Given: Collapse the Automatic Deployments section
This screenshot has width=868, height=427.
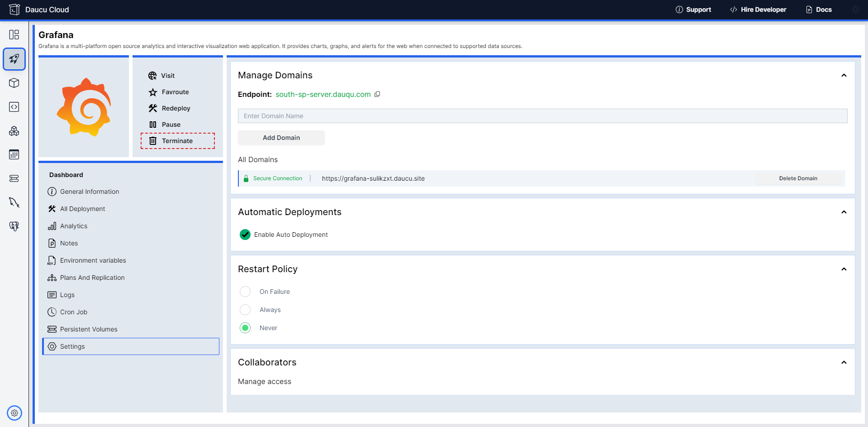Looking at the screenshot, I should coord(844,212).
